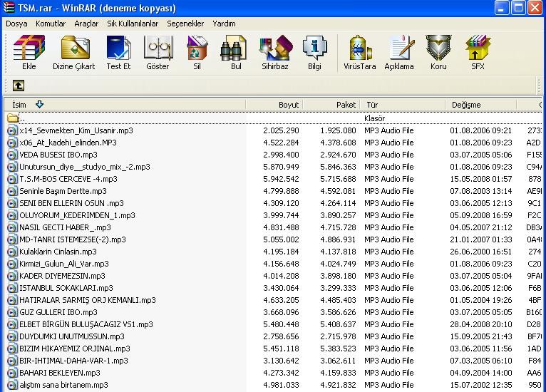Click the Ekle (Add) archive icon
Image resolution: width=546 pixels, height=392 pixels.
tap(29, 52)
